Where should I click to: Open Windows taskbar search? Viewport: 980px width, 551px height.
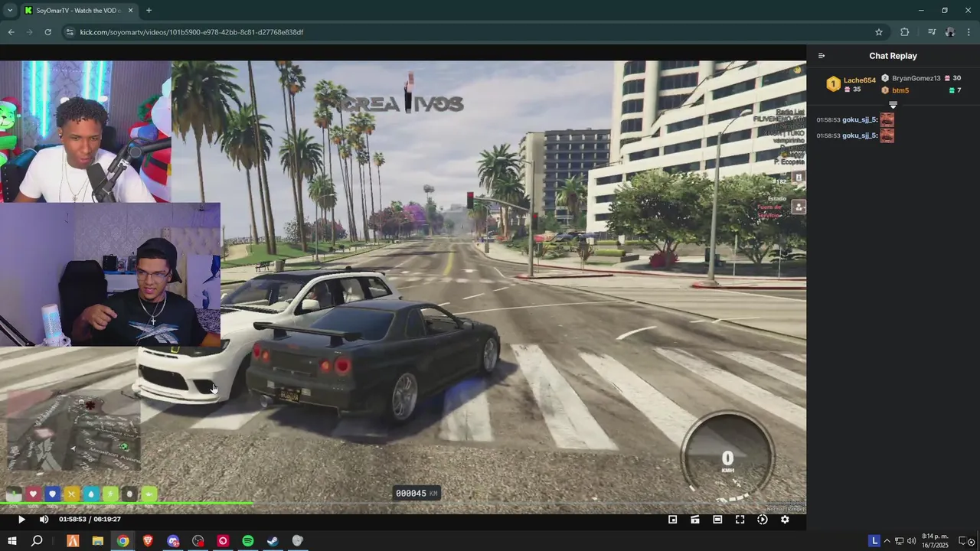point(37,541)
